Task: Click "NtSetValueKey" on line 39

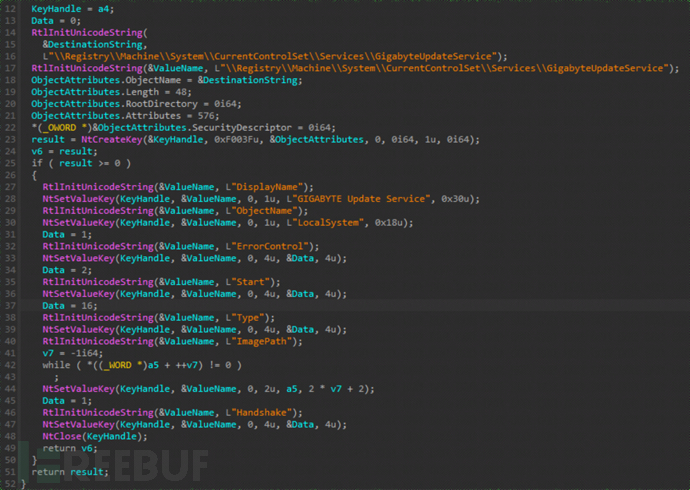Action: 78,329
